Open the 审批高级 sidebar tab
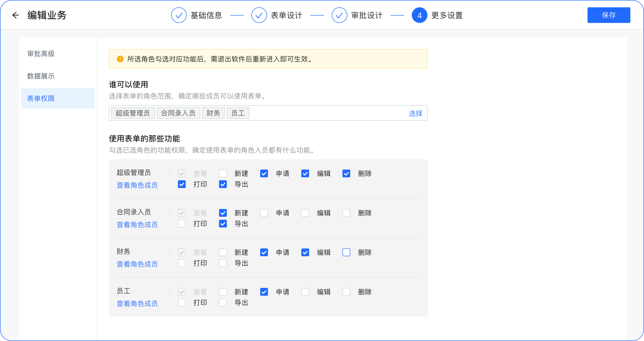The width and height of the screenshot is (644, 341). point(58,54)
